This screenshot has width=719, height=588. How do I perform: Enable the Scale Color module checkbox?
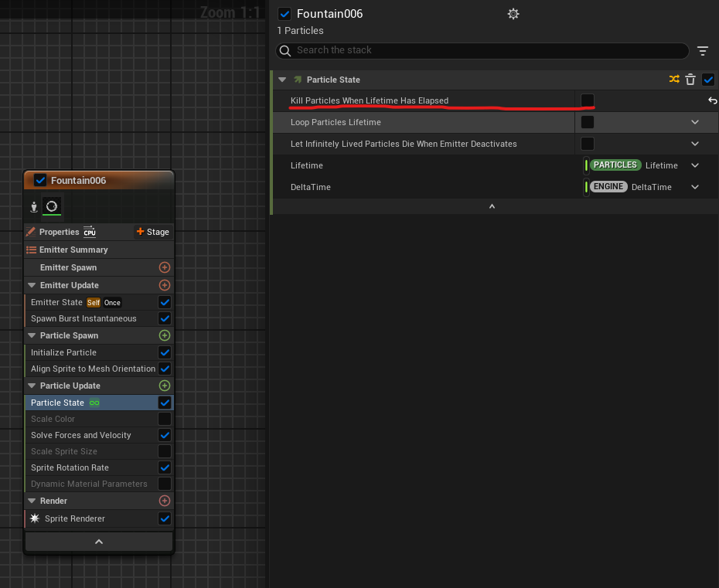tap(165, 419)
